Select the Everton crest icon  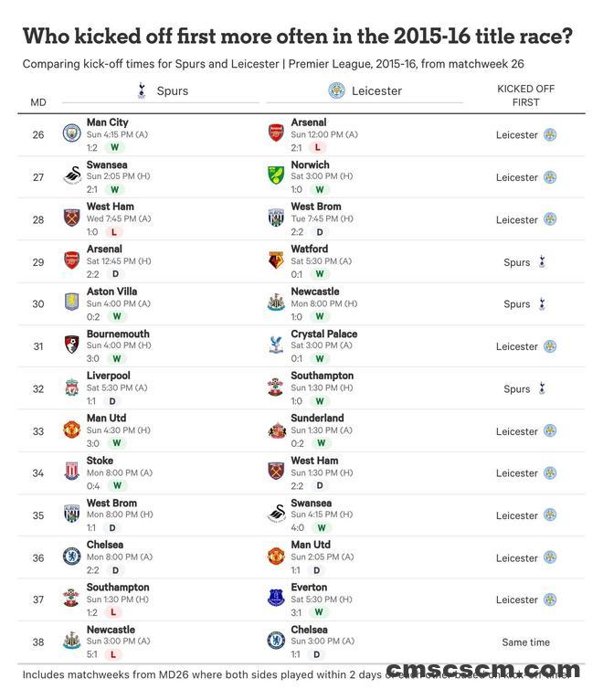(x=276, y=599)
